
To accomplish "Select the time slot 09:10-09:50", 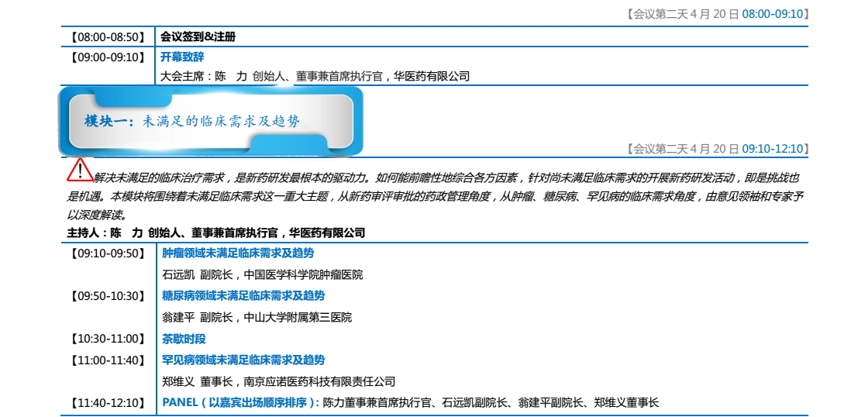I will [108, 253].
